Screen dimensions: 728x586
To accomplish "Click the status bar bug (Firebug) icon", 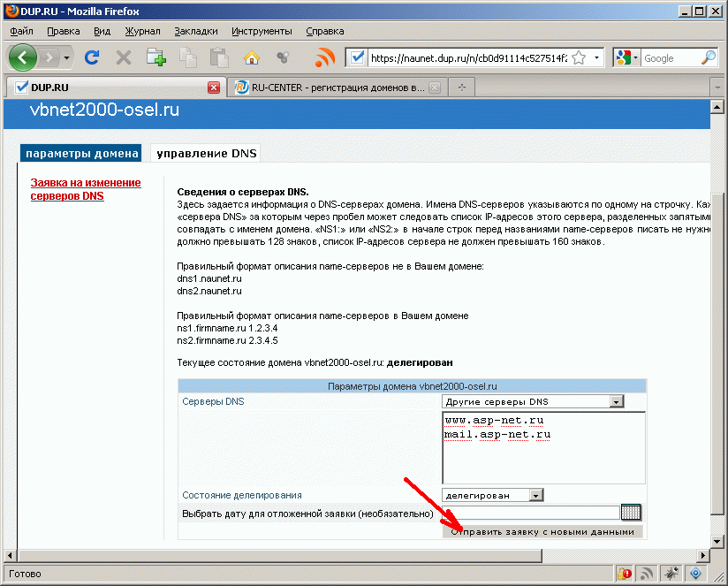I will coord(671,574).
